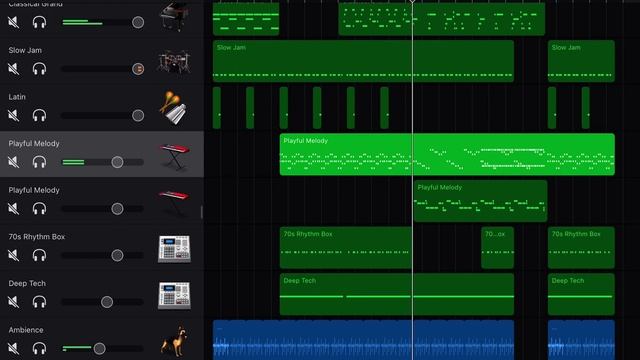Mute the second Playful Melody track
The width and height of the screenshot is (640, 360).
(x=13, y=209)
